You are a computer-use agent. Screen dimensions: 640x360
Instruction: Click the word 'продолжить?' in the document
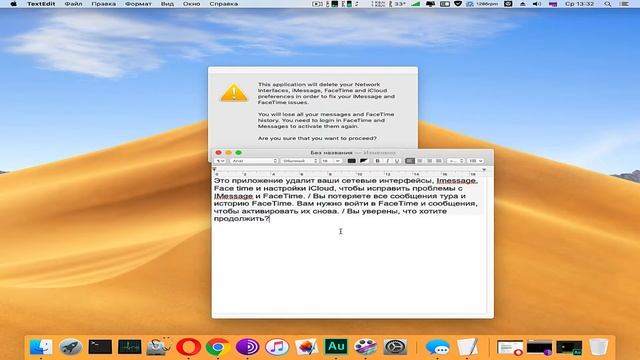242,219
